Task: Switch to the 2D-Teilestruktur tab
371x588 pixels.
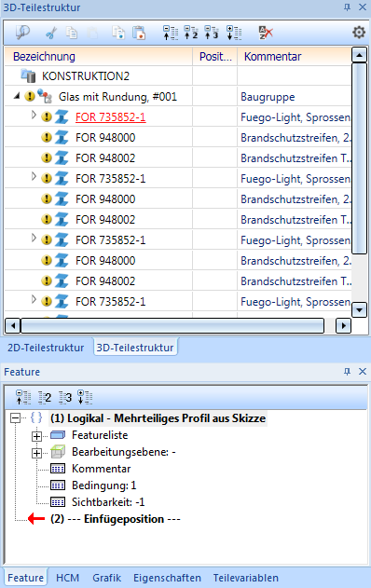Action: point(46,348)
